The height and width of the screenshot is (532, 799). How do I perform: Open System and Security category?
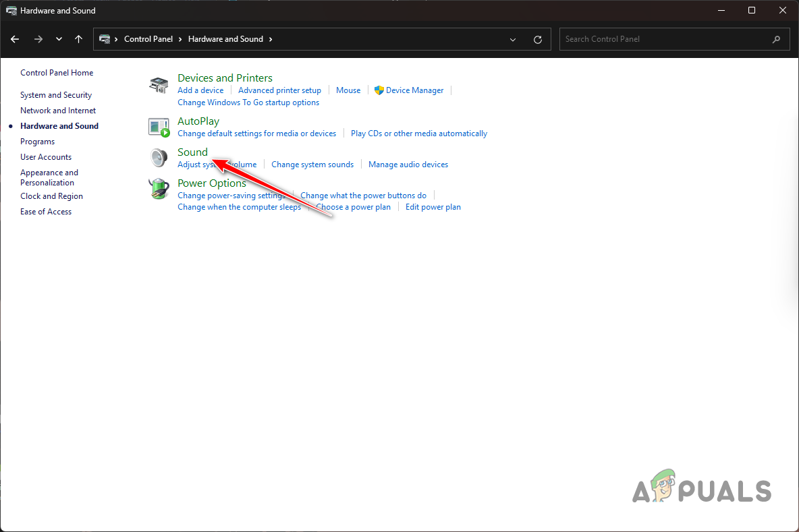click(x=56, y=95)
